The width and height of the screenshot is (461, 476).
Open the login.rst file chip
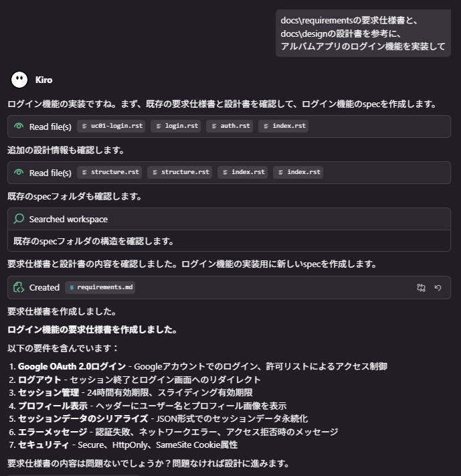175,126
